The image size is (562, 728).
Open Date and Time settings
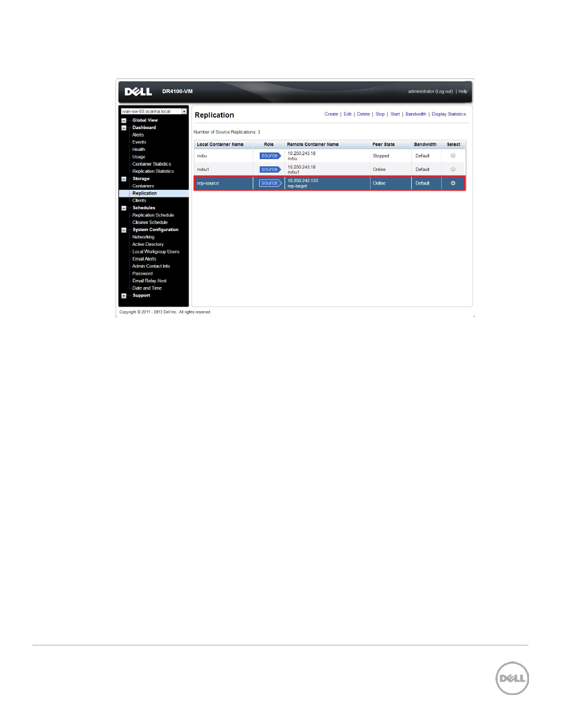147,288
